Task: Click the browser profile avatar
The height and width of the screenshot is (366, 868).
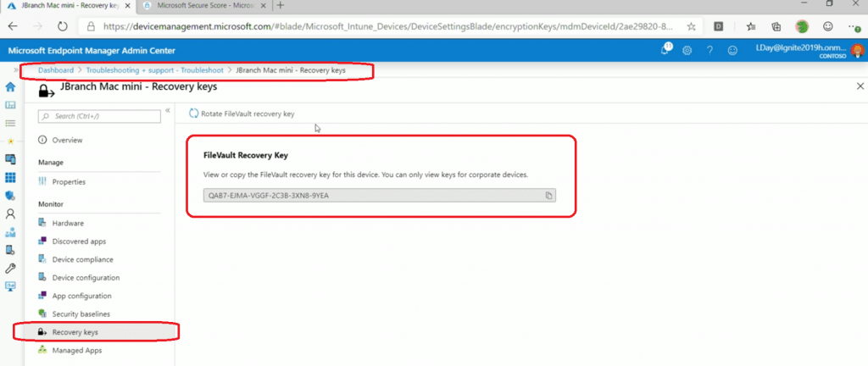Action: click(802, 26)
